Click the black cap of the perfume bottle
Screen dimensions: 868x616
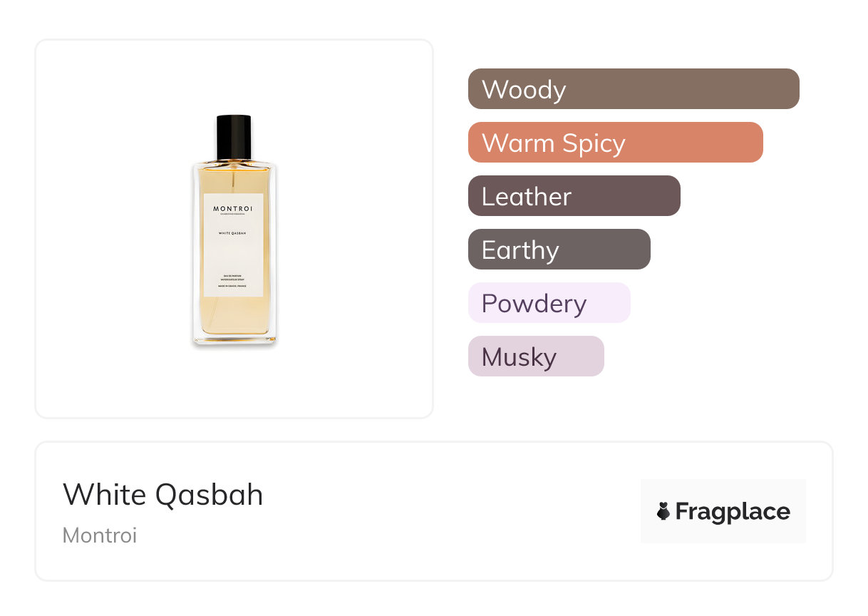[234, 137]
